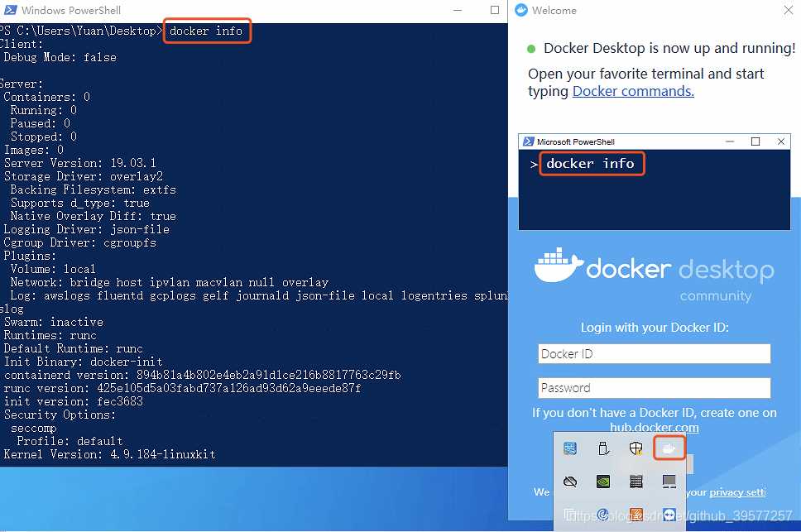801x532 pixels.
Task: Click the 'Plugins:' heading line
Action: [x=30, y=256]
